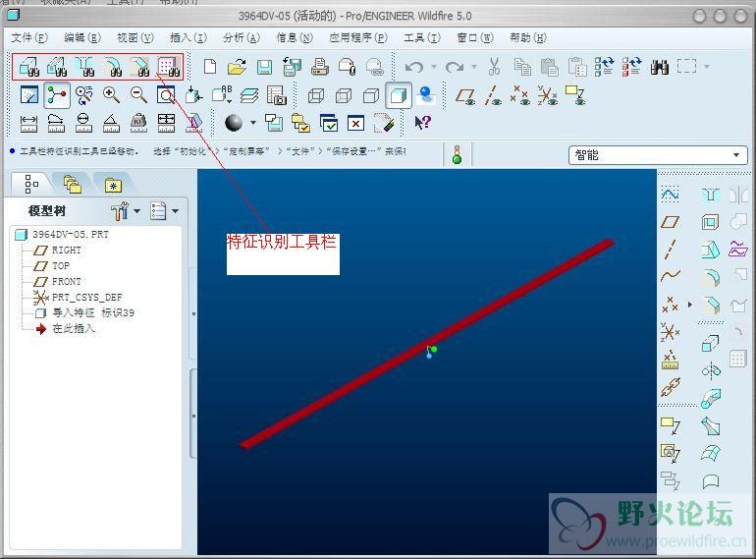The width and height of the screenshot is (756, 559).
Task: Cut selection with scissors icon
Action: click(494, 67)
